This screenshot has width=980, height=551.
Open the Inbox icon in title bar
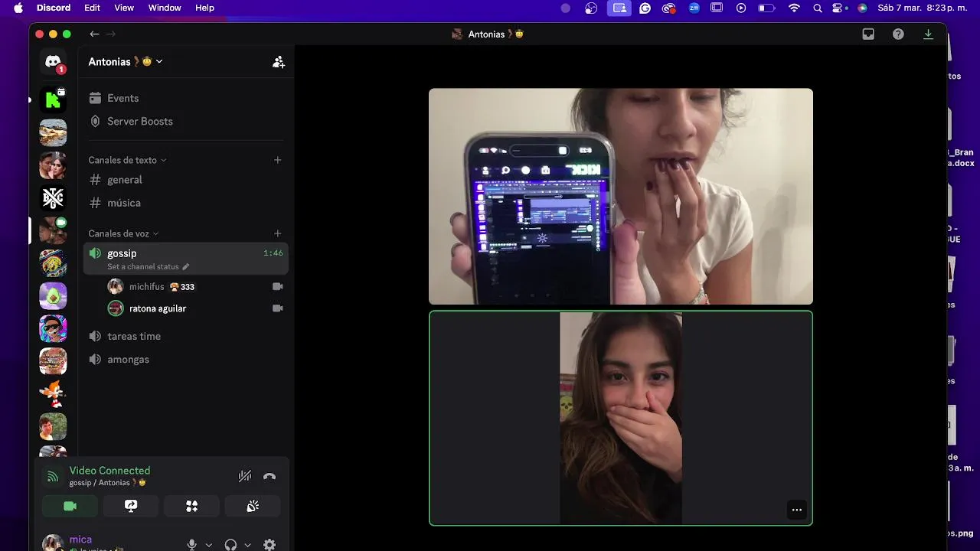[868, 34]
